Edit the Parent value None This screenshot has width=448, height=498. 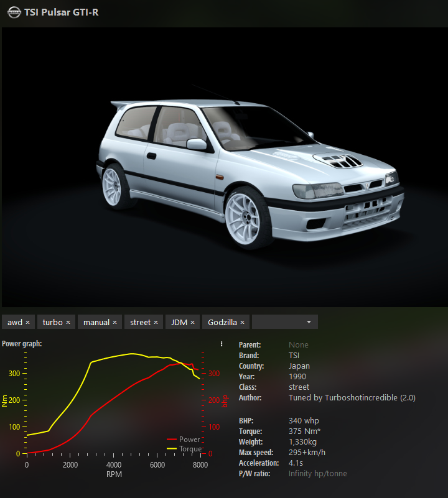point(298,345)
